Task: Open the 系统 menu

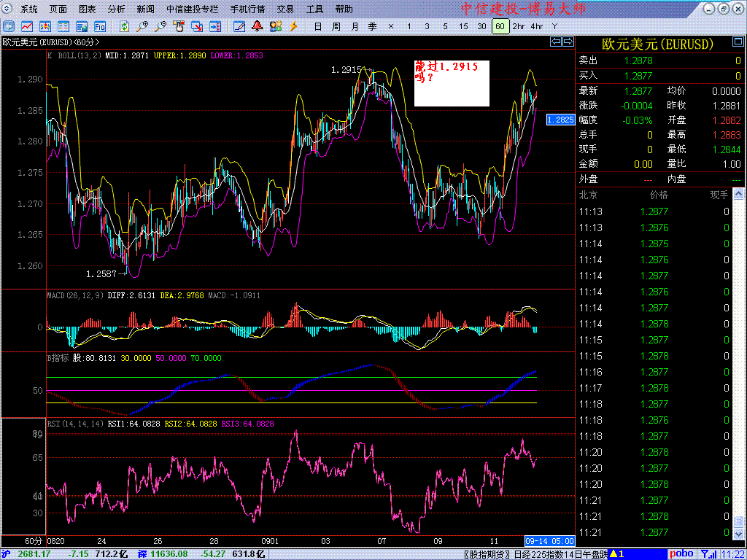Action: [x=29, y=9]
